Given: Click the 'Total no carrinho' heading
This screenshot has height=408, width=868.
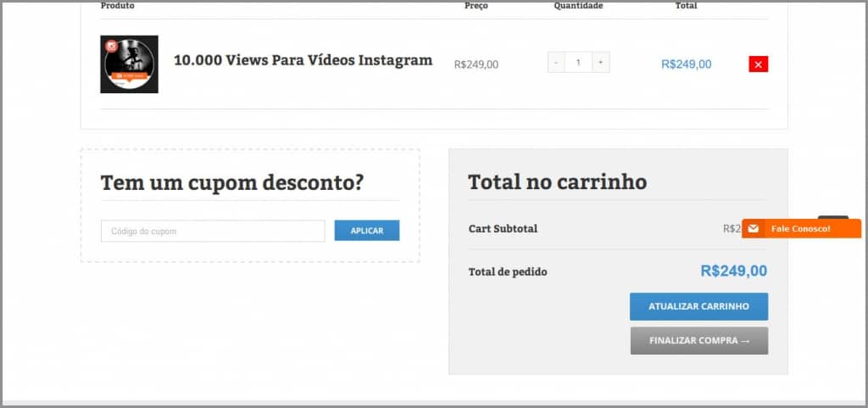Looking at the screenshot, I should [x=557, y=182].
